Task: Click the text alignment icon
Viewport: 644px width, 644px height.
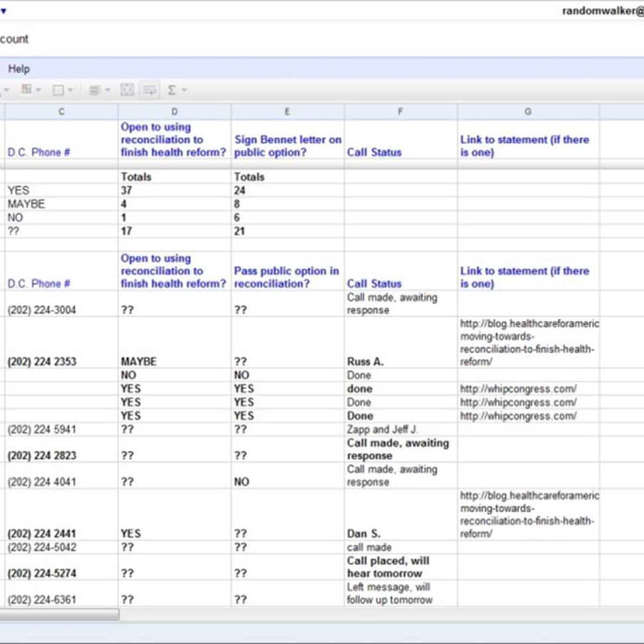Action: click(94, 89)
